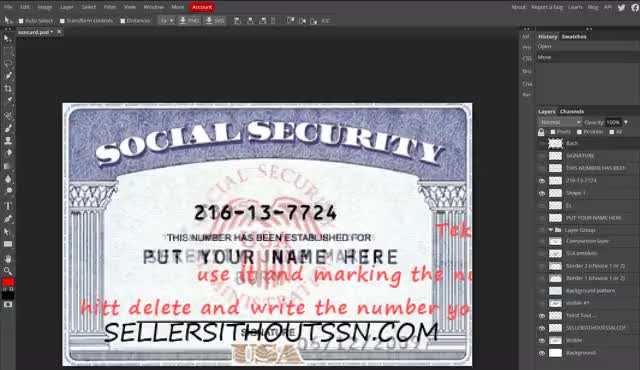Open the Twitter icon link
640x370 pixels.
(x=621, y=7)
